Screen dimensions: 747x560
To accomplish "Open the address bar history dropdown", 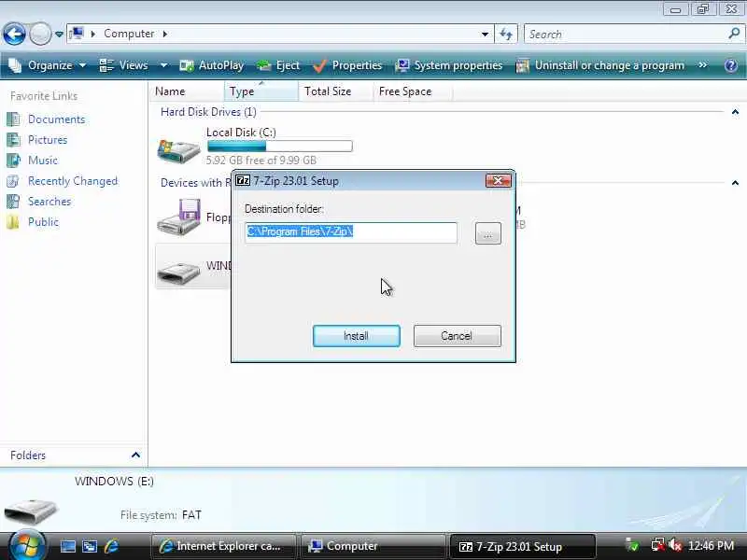I will point(485,35).
